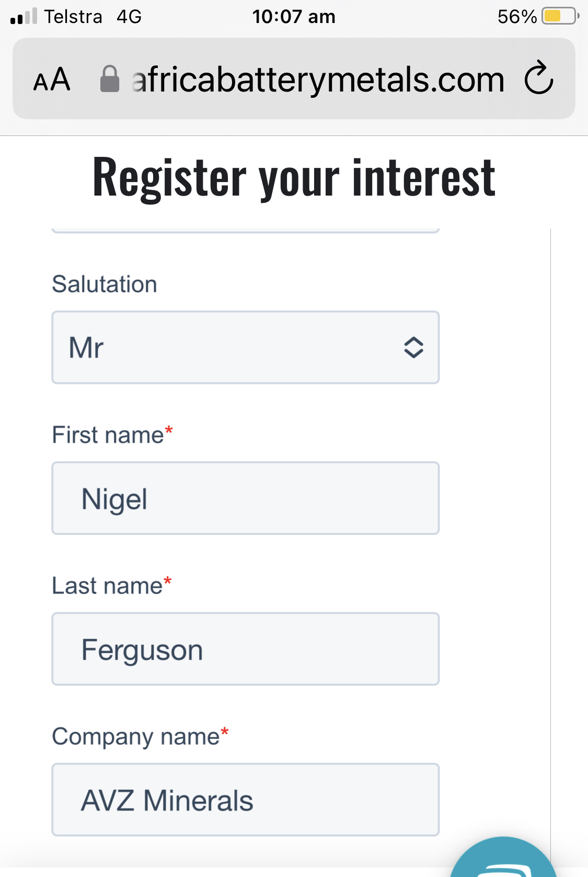This screenshot has width=588, height=877.
Task: Tap the africabatterymetals.com address bar
Action: coord(318,79)
